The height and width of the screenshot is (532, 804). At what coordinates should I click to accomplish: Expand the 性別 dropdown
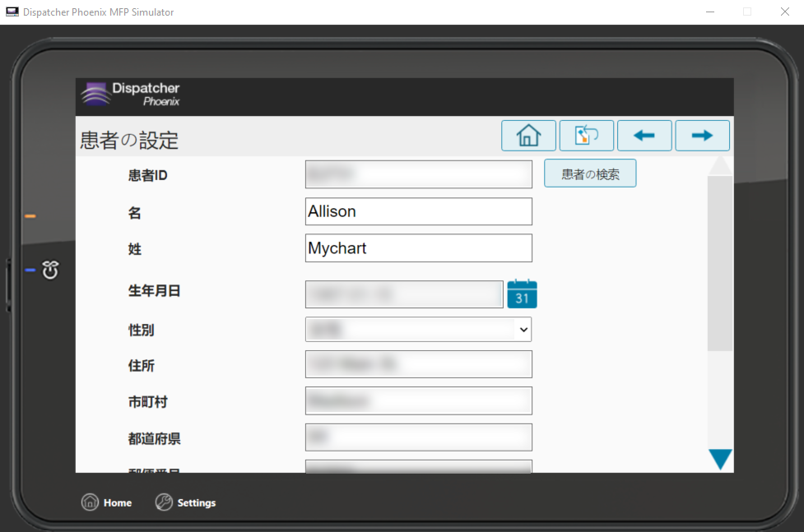418,330
